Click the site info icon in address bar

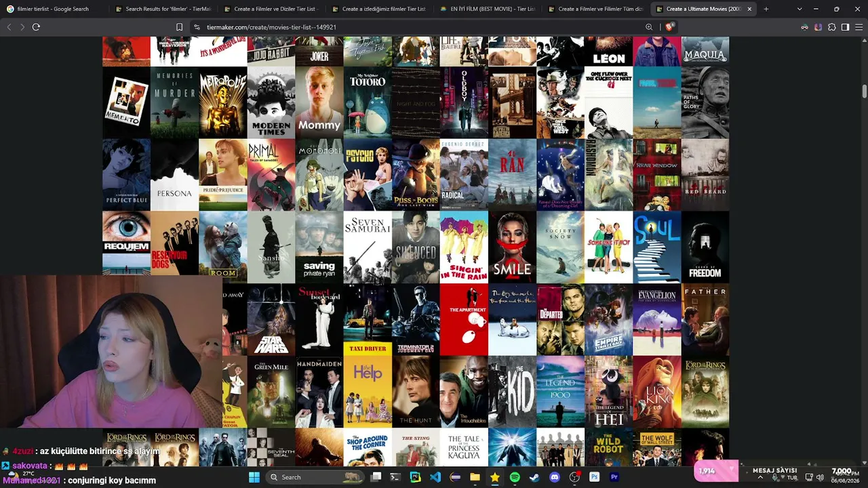tap(197, 27)
